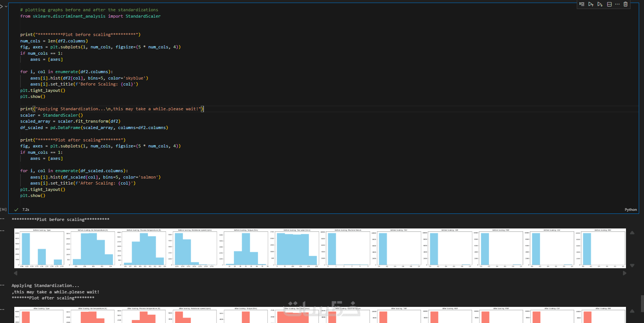Delete this cell with trash icon

tap(626, 4)
